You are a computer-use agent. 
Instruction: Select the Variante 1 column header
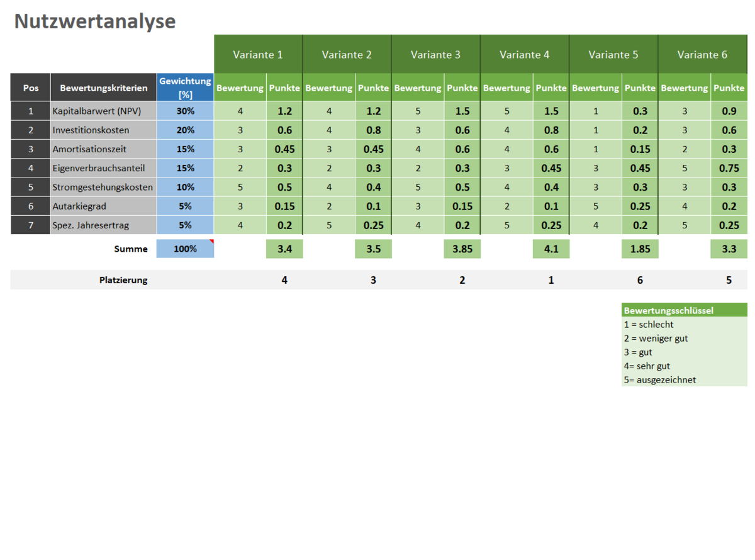pyautogui.click(x=258, y=54)
